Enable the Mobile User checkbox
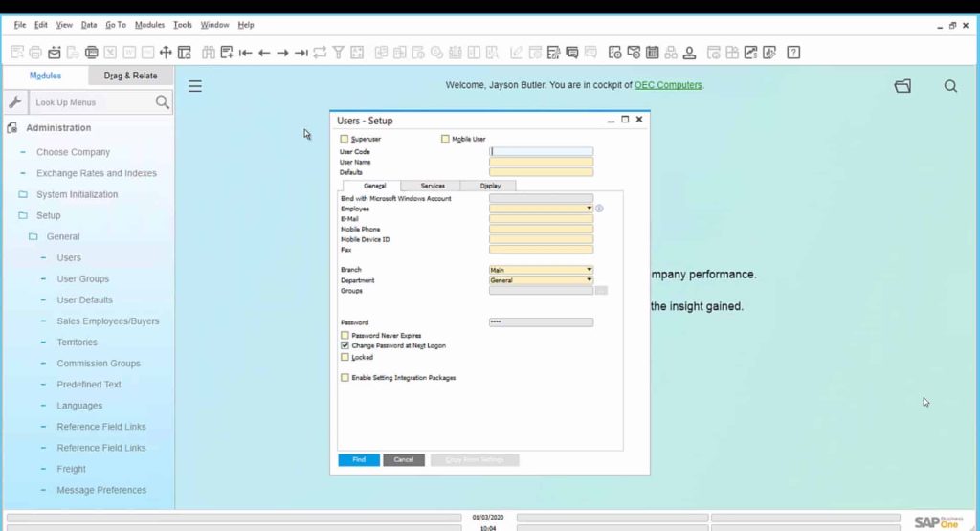Viewport: 980px width, 531px height. point(445,139)
